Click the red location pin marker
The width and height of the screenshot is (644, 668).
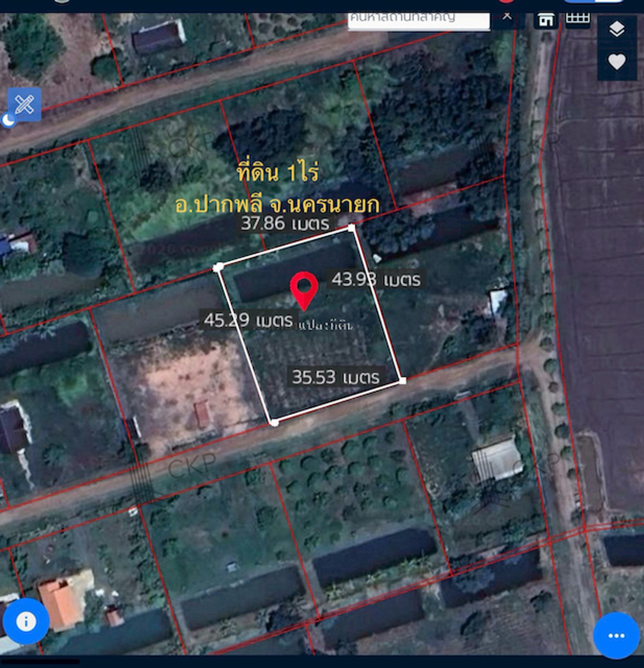(304, 289)
